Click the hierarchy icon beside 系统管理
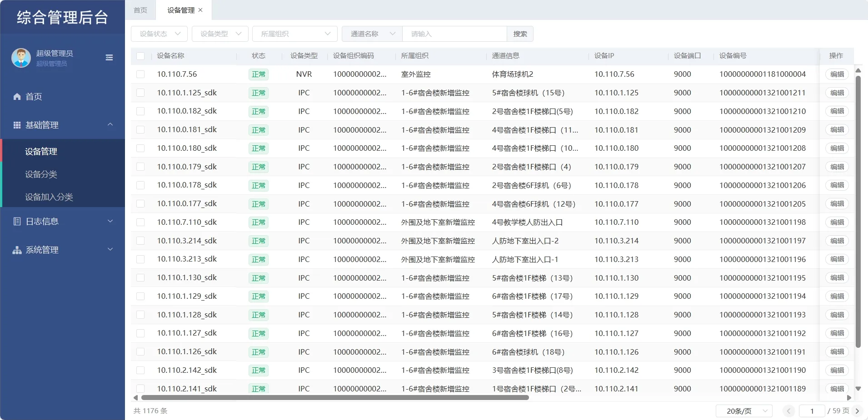Viewport: 868px width, 420px height. click(x=17, y=250)
